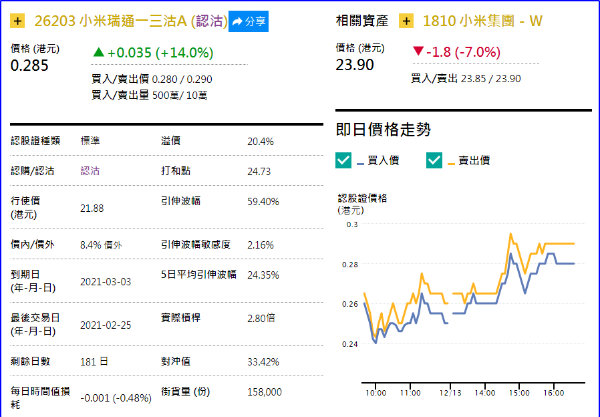Click the 認購/認沽 row label

click(x=32, y=171)
